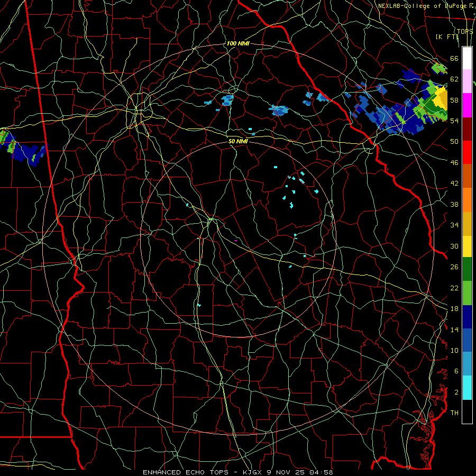Screen dimensions: 476x476
Task: Choose the yellow 30 kft legend swatch
Action: click(x=467, y=246)
